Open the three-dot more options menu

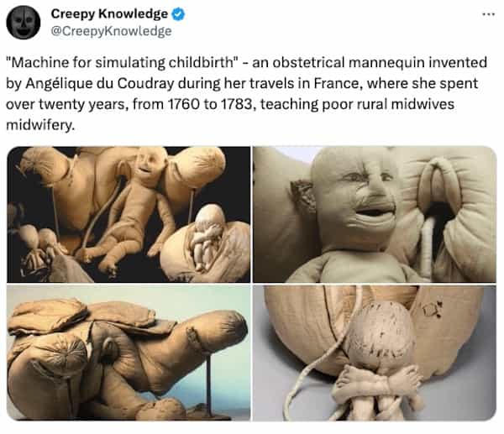click(x=488, y=14)
